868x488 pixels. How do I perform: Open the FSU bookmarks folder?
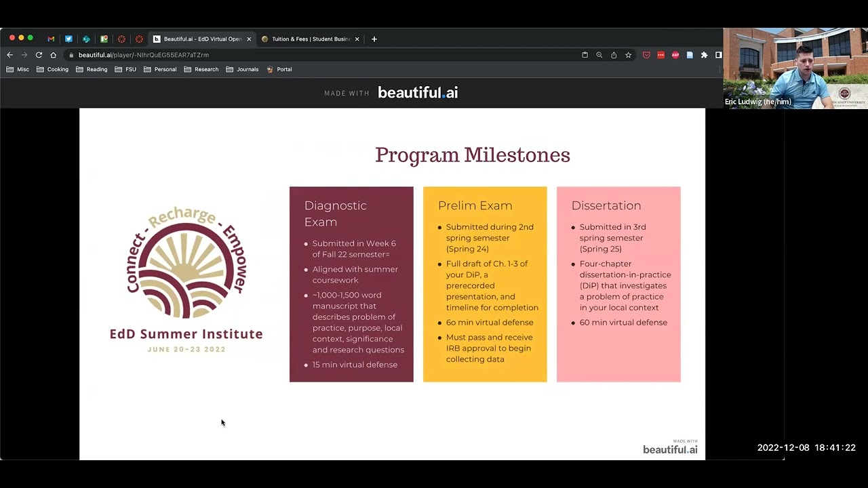[x=125, y=69]
